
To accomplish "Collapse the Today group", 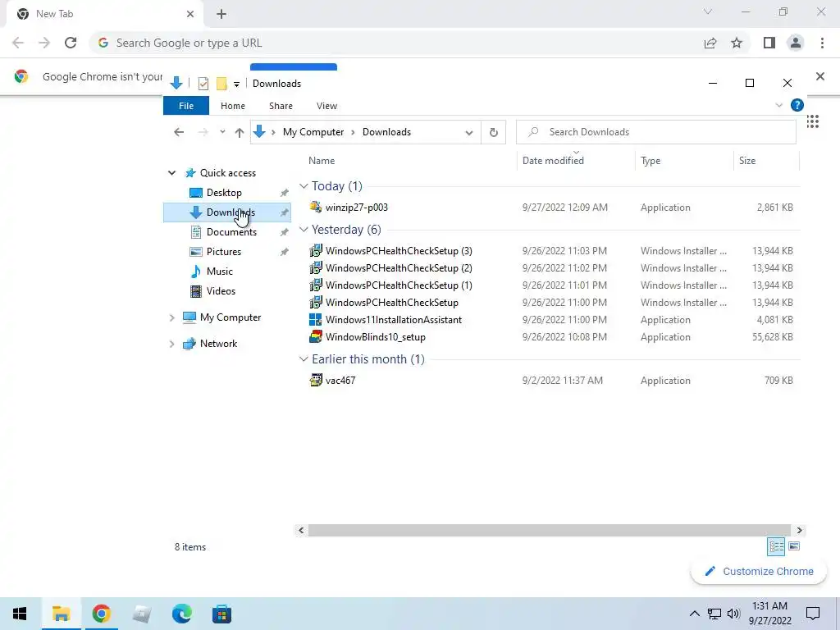I will [304, 186].
